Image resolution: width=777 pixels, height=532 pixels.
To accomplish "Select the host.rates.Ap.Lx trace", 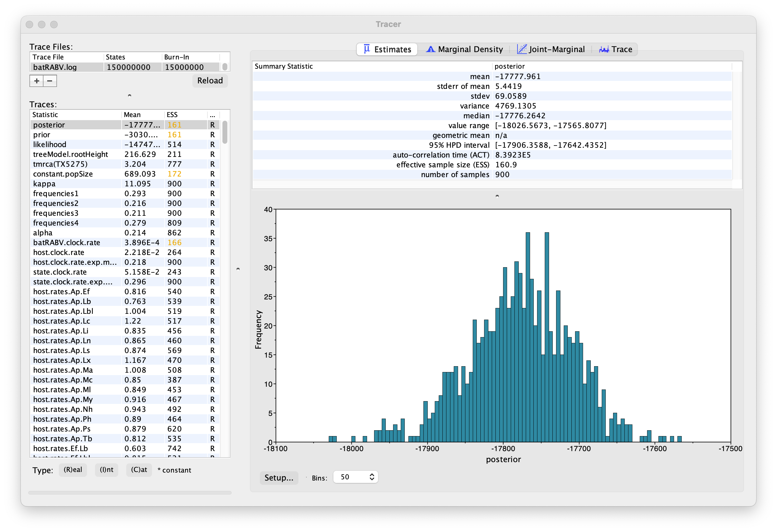I will click(125, 360).
